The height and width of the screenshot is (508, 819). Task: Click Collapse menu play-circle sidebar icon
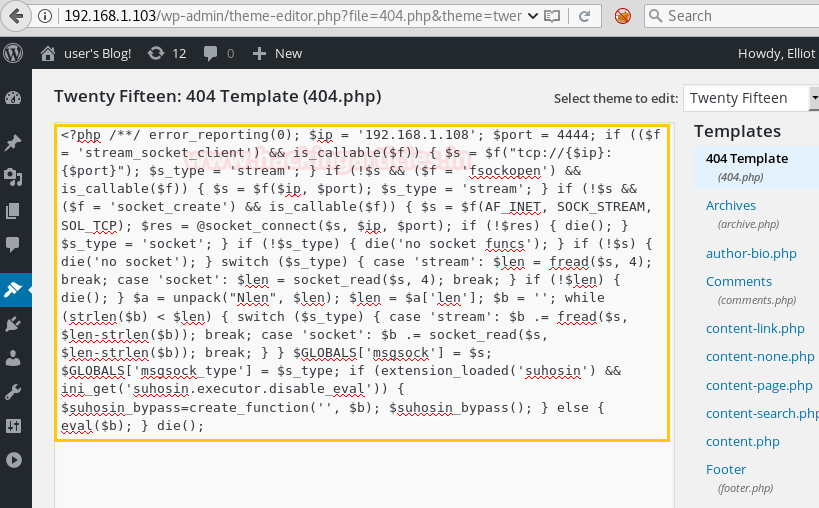pos(14,459)
